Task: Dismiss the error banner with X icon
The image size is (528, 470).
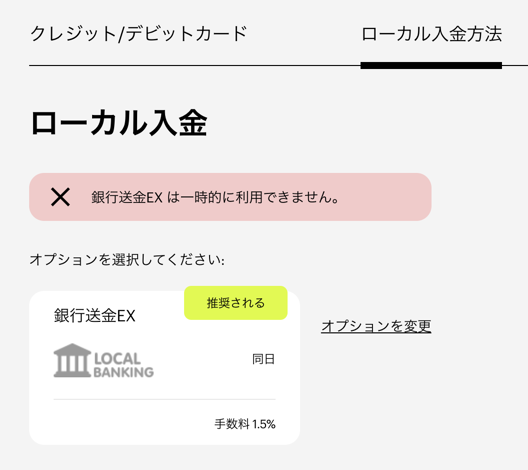Action: pos(60,197)
